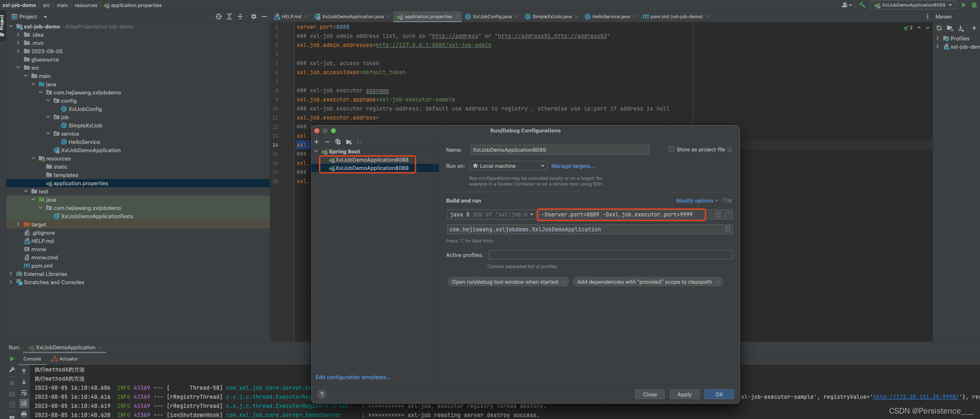Click the inspection previous-highlight up arrow

[x=919, y=28]
